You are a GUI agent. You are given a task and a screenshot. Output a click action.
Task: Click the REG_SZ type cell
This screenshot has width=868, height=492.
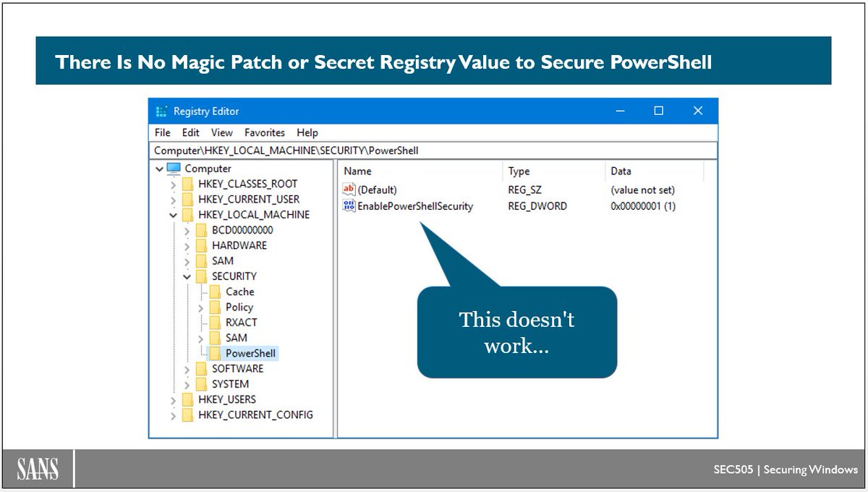click(x=525, y=190)
